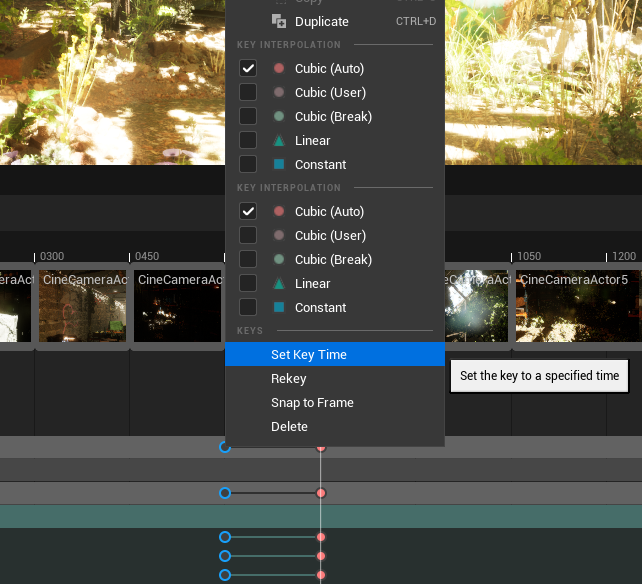Image resolution: width=642 pixels, height=584 pixels.
Task: Tick Constant checkbox in lower Key Interpolation section
Action: click(x=248, y=307)
